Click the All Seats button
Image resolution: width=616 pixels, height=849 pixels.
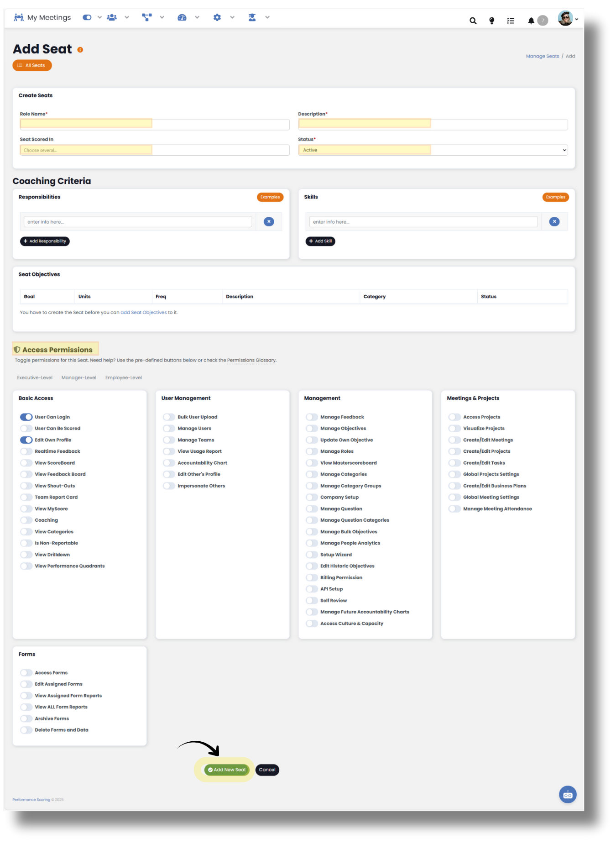point(32,65)
